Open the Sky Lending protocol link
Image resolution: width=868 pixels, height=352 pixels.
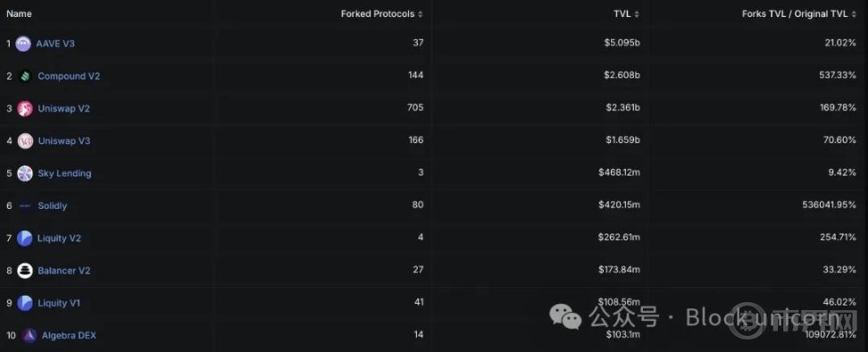tap(65, 173)
